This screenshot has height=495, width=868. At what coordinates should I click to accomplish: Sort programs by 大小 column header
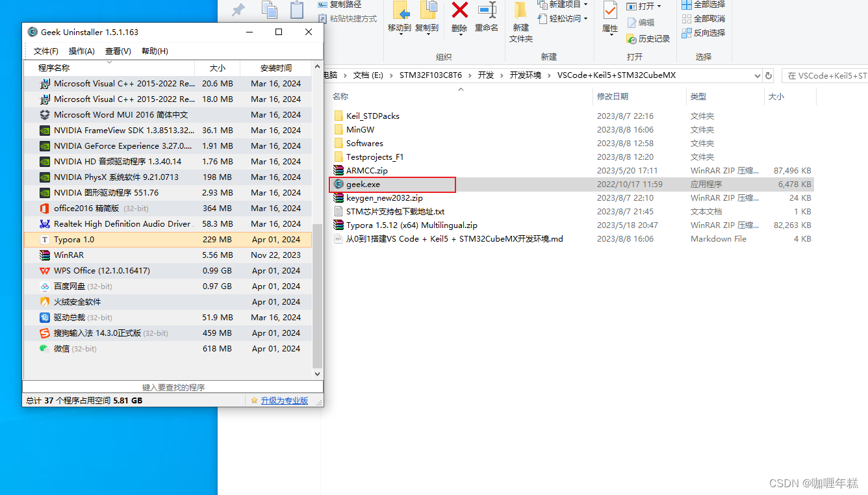coord(217,68)
